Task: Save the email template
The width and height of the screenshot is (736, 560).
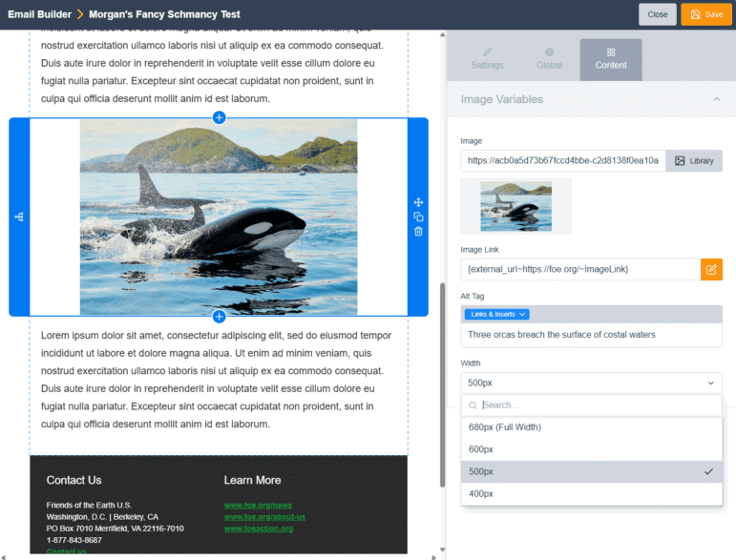Action: (706, 14)
